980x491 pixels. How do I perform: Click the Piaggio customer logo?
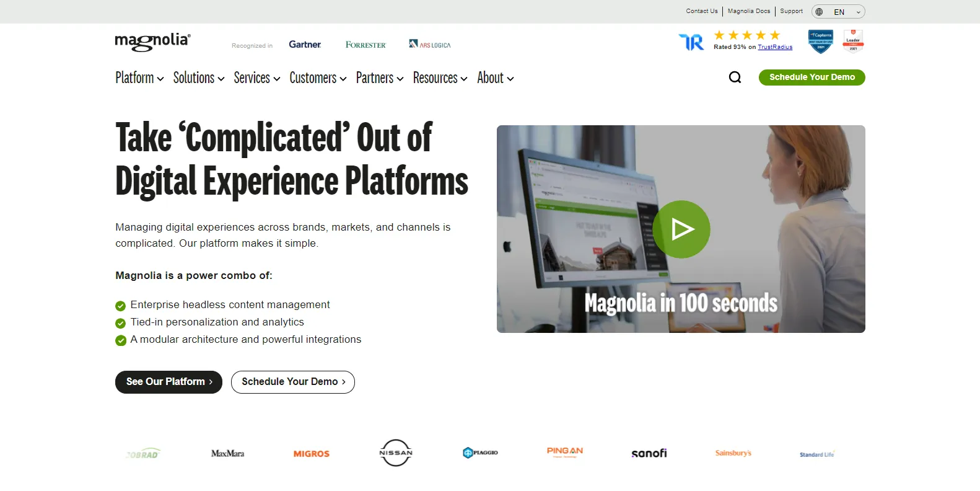coord(480,453)
